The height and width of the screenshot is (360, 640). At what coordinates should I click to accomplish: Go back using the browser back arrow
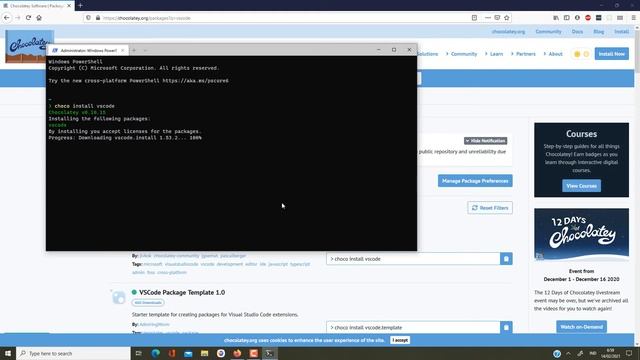click(7, 18)
